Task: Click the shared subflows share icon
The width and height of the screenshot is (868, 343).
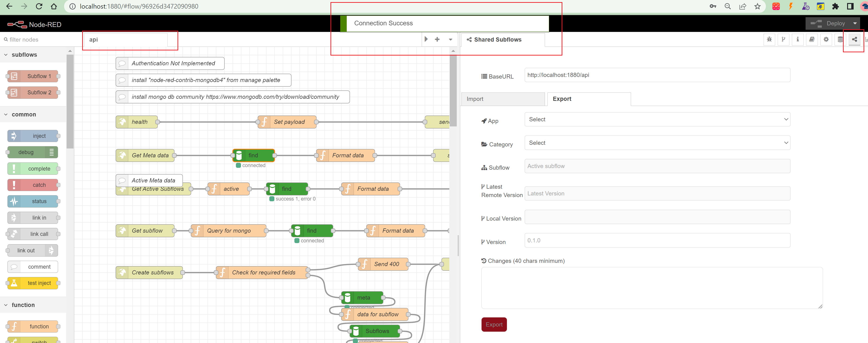Action: coord(854,40)
